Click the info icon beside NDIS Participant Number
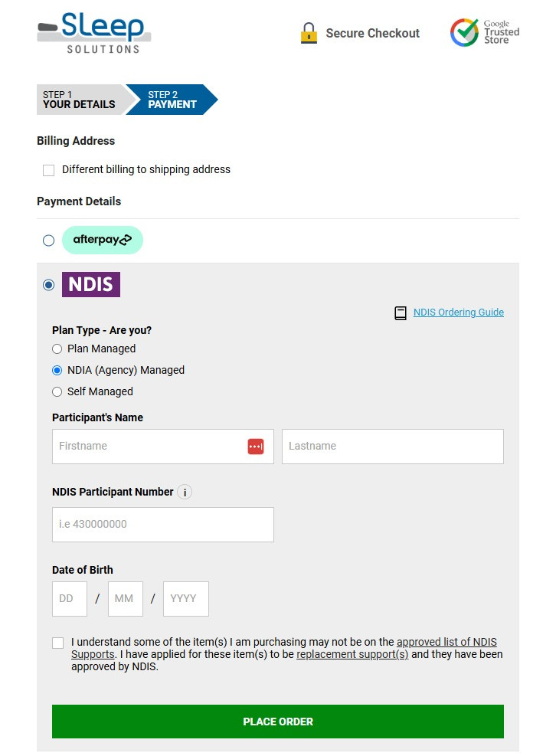Viewport: 556px width, 756px height. pos(185,493)
